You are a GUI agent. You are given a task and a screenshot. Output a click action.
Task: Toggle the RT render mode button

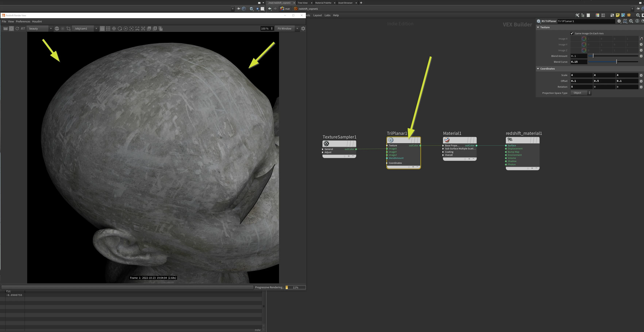(23, 28)
